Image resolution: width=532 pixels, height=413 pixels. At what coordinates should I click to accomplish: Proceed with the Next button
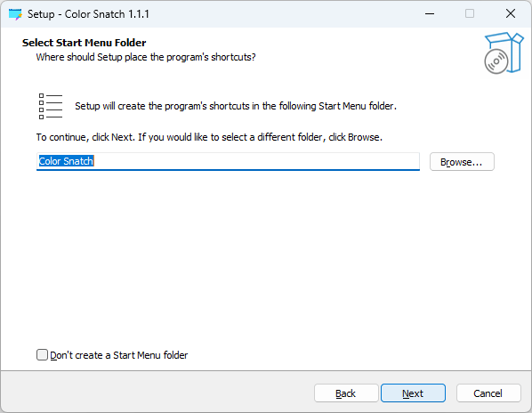click(413, 393)
